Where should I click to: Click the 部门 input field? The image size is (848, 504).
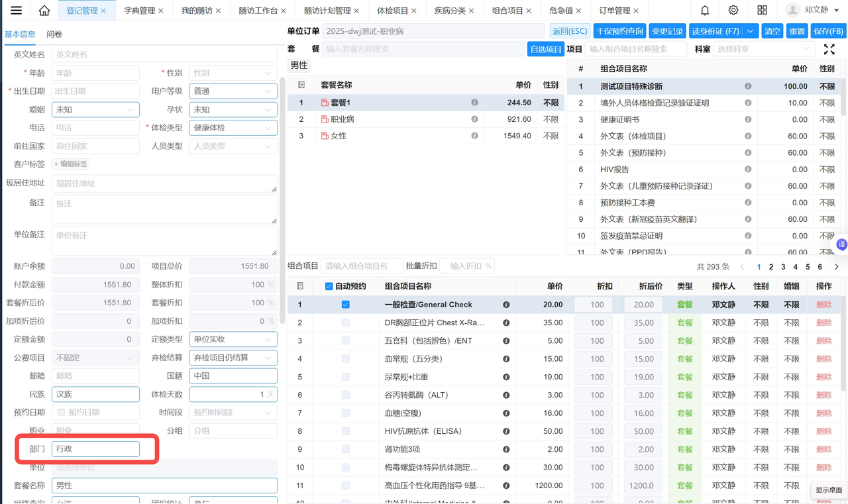click(x=95, y=449)
